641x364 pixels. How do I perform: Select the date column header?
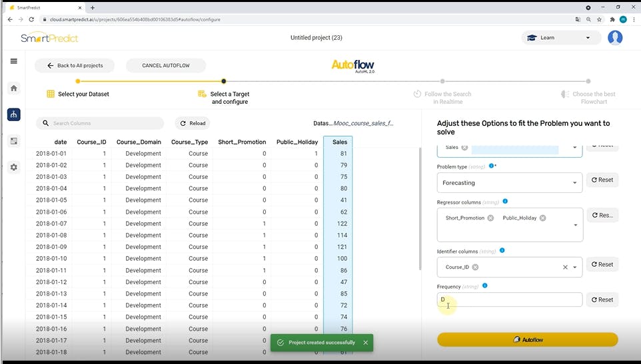pyautogui.click(x=61, y=142)
